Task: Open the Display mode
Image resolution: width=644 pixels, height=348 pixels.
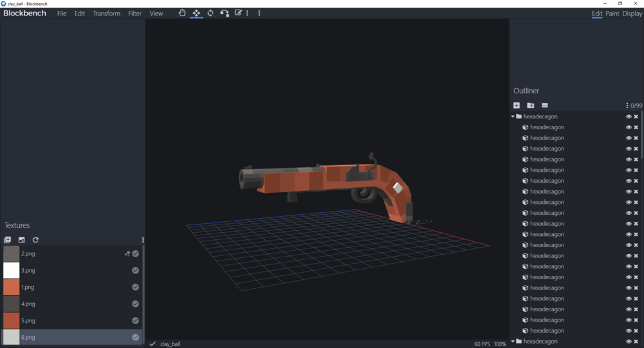Action: click(x=632, y=14)
